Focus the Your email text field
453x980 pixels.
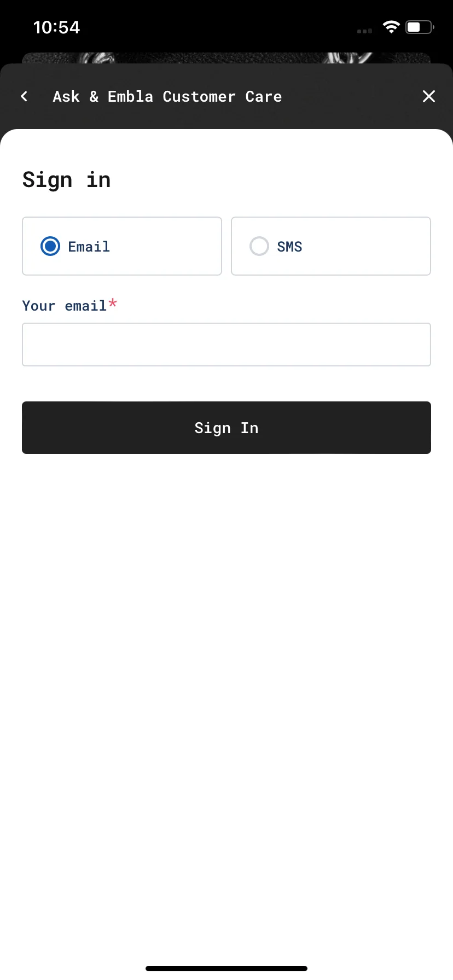pos(226,345)
